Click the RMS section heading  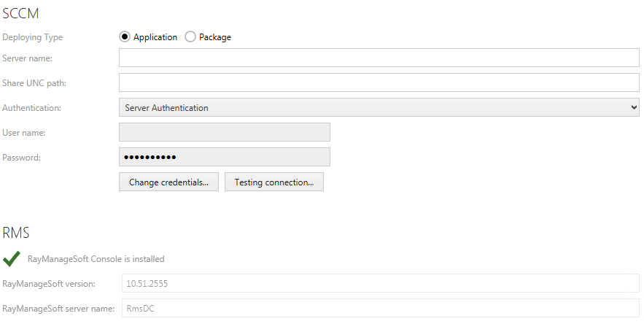coord(16,234)
